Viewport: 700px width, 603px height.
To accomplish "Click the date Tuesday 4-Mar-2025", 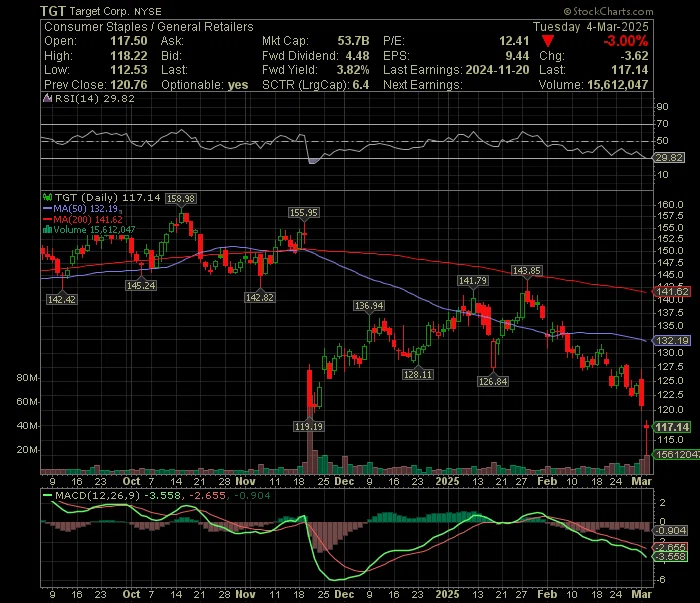I will click(x=590, y=27).
